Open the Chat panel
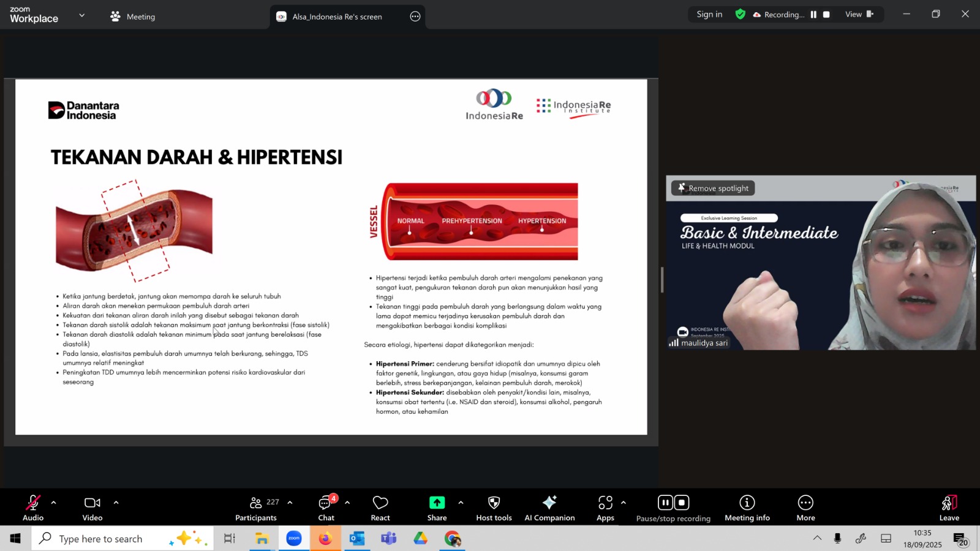 coord(326,508)
